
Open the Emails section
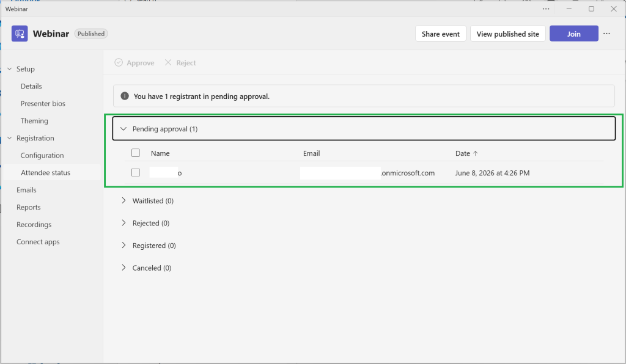[26, 190]
